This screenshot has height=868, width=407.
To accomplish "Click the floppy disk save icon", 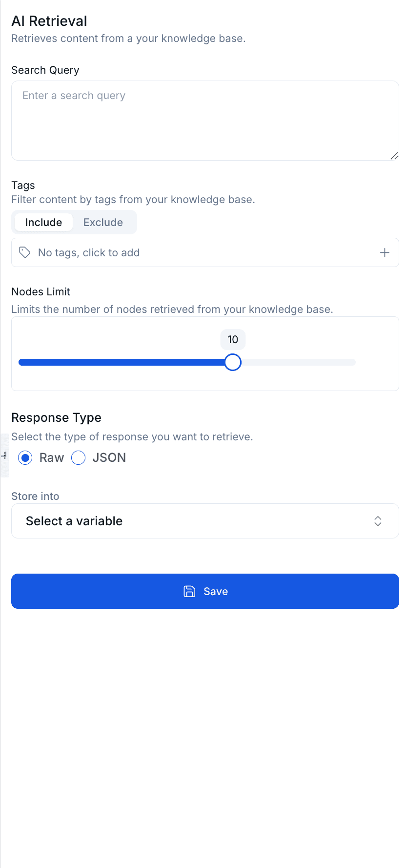I will [189, 591].
